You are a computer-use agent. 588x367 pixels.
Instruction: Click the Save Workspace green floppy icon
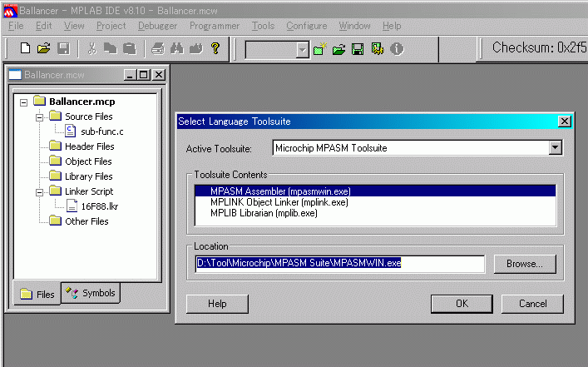coord(358,49)
